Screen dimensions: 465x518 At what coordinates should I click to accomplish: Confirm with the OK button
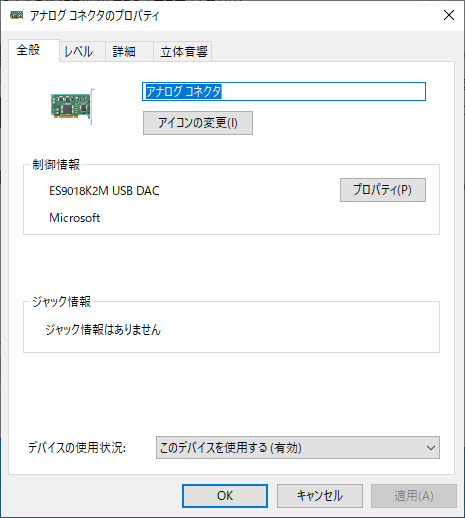coord(225,496)
